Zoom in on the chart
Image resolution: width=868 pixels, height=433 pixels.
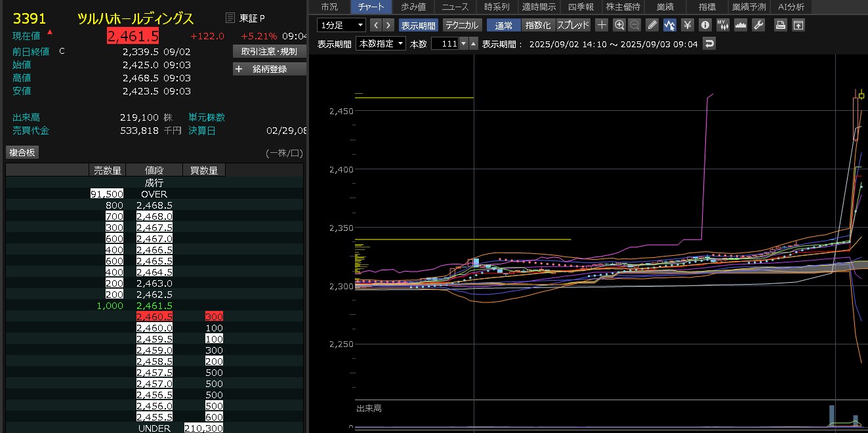pyautogui.click(x=619, y=25)
